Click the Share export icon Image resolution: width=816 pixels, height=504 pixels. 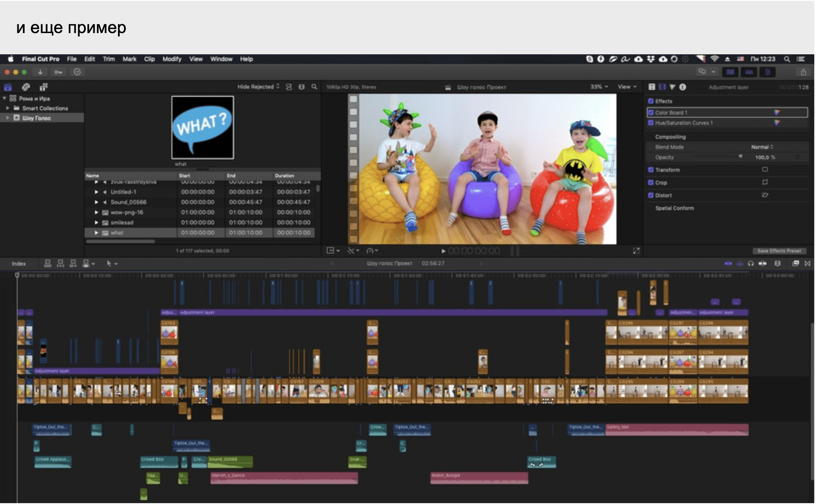click(803, 72)
